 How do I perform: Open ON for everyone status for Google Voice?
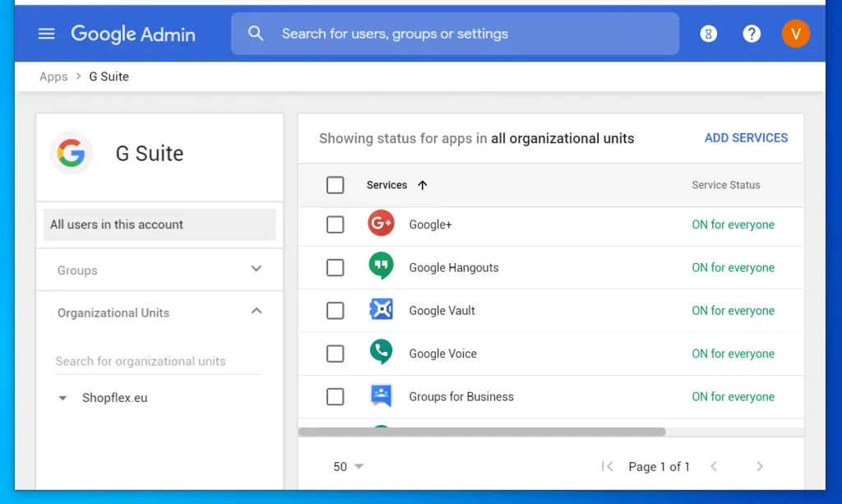click(733, 354)
